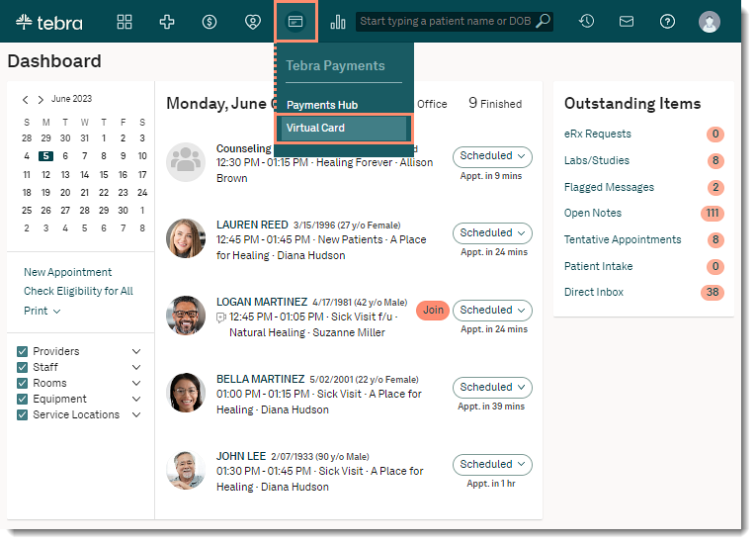Click the help question mark icon
The height and width of the screenshot is (544, 756).
coord(668,21)
